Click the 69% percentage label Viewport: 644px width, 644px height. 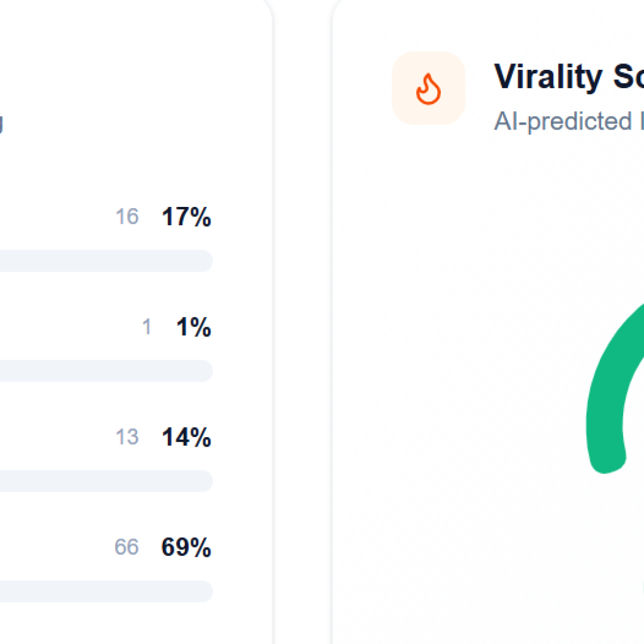click(186, 547)
